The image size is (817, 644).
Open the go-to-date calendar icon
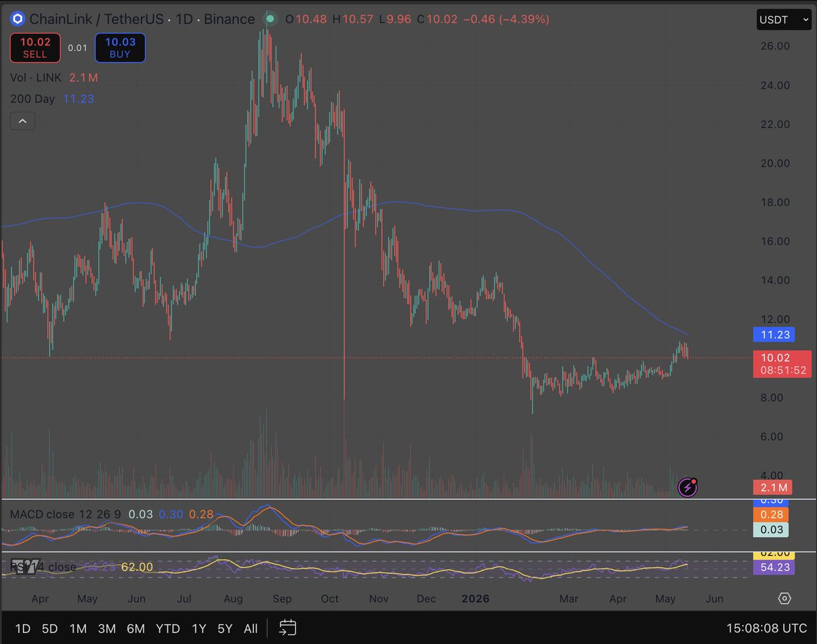click(287, 628)
